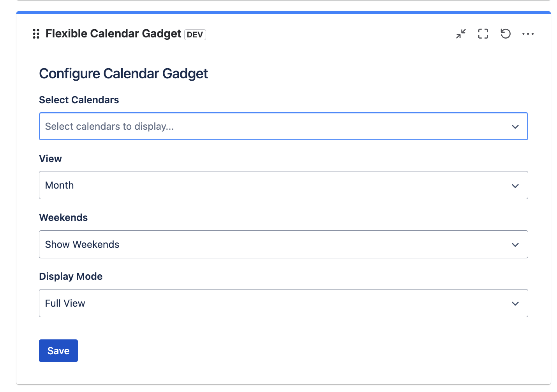Switch Display Mode from Full View
Image resolution: width=557 pixels, height=392 pixels.
(x=284, y=303)
